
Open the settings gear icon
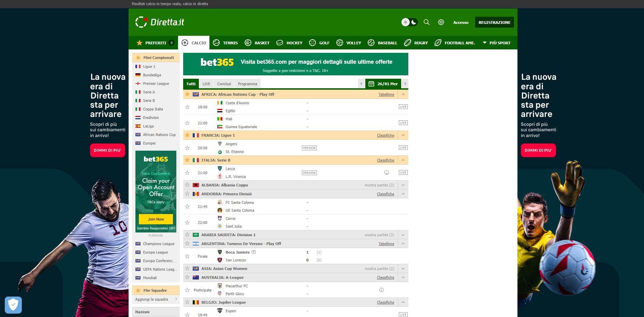tap(441, 22)
